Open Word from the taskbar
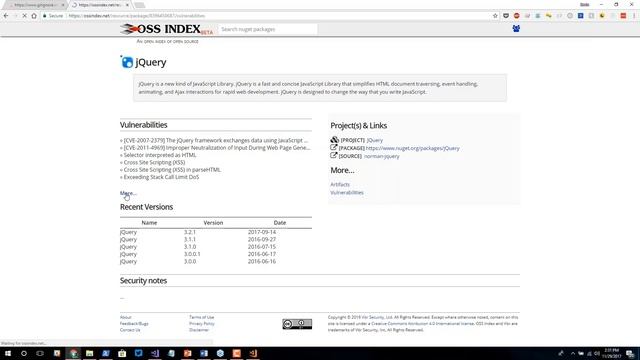 (204, 353)
